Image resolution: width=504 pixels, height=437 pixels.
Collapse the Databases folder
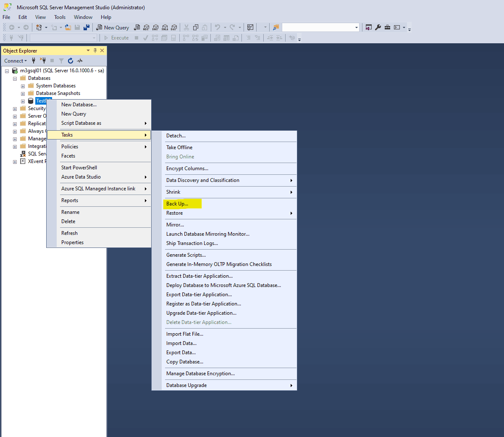point(15,79)
